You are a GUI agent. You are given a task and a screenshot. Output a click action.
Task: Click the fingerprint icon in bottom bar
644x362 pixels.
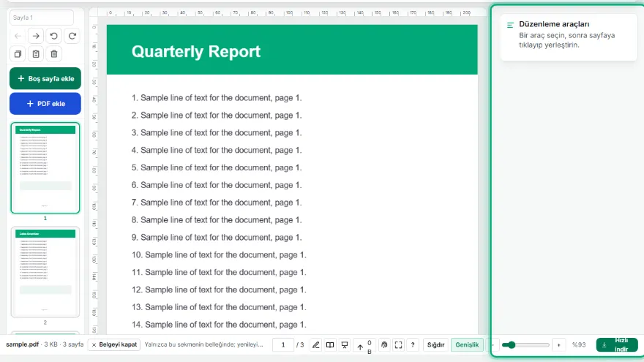(x=384, y=344)
